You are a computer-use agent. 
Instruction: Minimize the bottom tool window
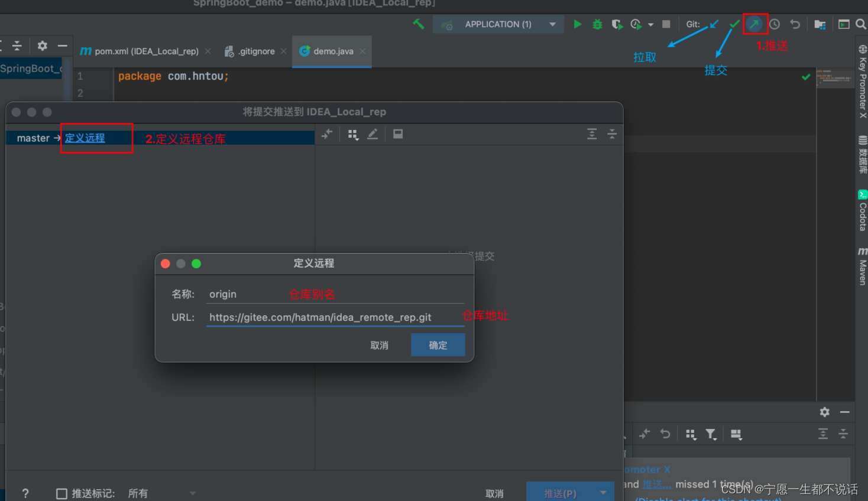click(x=845, y=412)
